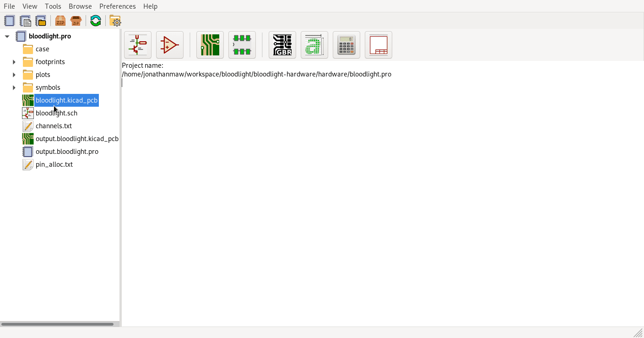Open the Help menu
644x338 pixels.
(150, 6)
